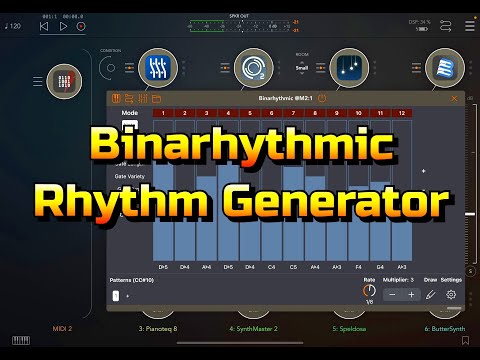Viewport: 480px width, 360px height.
Task: Adjust the Rate knob
Action: coord(369,291)
